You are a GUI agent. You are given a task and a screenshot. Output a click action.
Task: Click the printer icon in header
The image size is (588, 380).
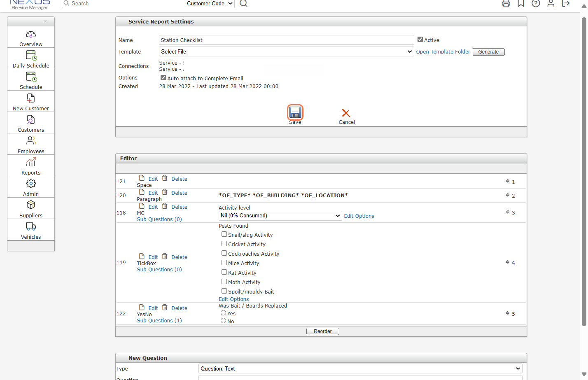click(x=506, y=4)
